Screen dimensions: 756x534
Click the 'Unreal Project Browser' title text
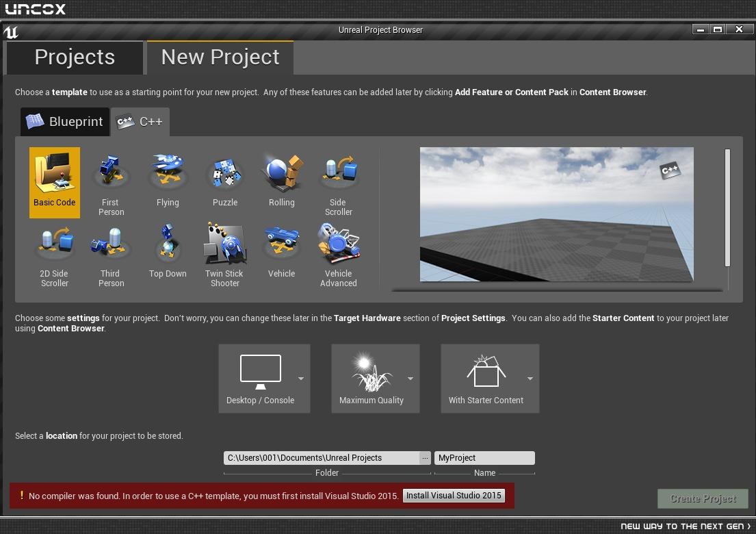point(380,30)
